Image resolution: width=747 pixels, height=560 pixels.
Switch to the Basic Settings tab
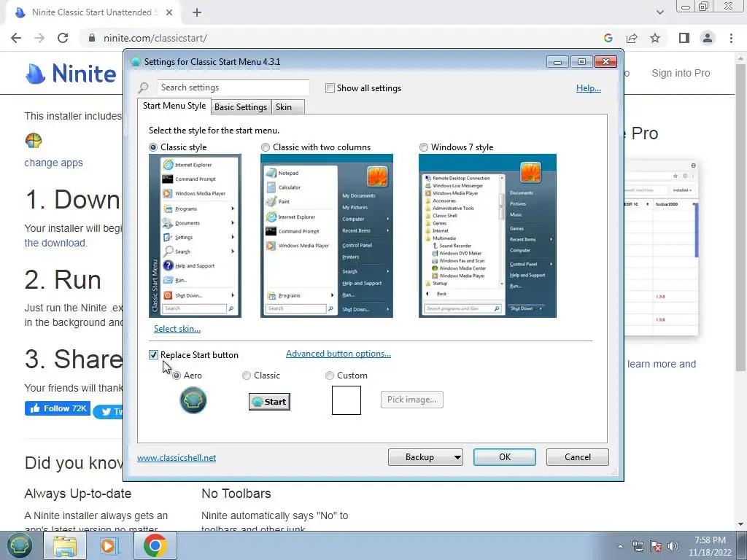[241, 107]
